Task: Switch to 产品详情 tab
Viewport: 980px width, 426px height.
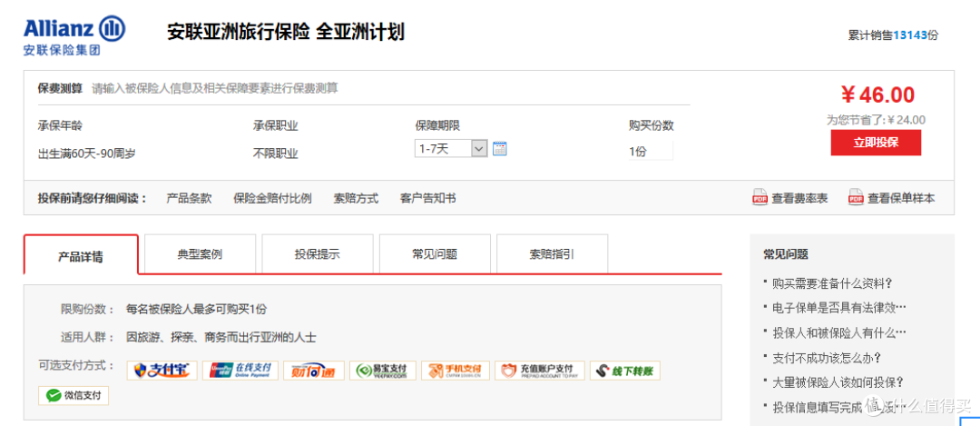Action: point(81,256)
